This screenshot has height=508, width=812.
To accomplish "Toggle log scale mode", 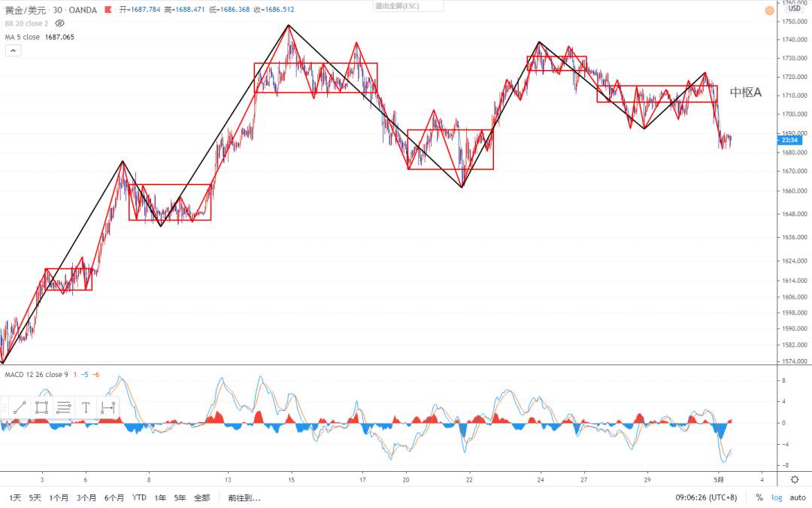I will pyautogui.click(x=777, y=497).
